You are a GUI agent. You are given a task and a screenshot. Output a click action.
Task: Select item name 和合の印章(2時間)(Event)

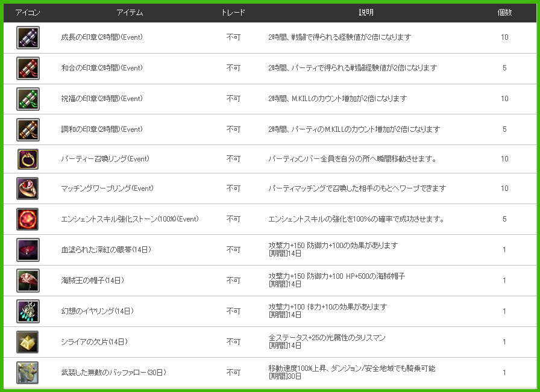pos(102,68)
